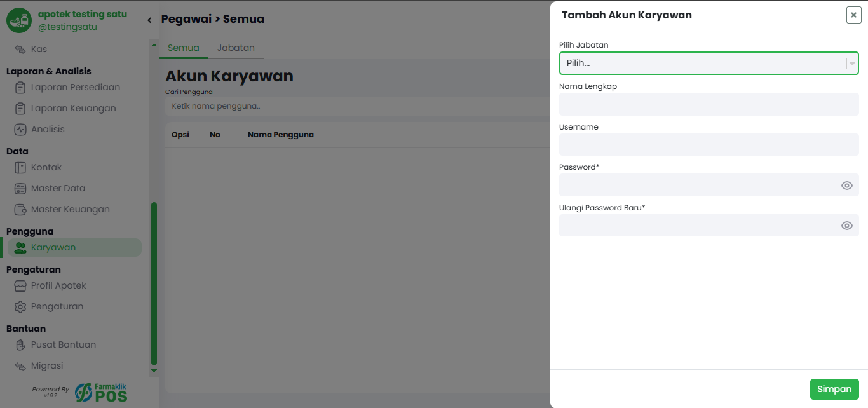The height and width of the screenshot is (408, 868).
Task: Click the green sidebar scrollbar thumb
Action: click(154, 283)
